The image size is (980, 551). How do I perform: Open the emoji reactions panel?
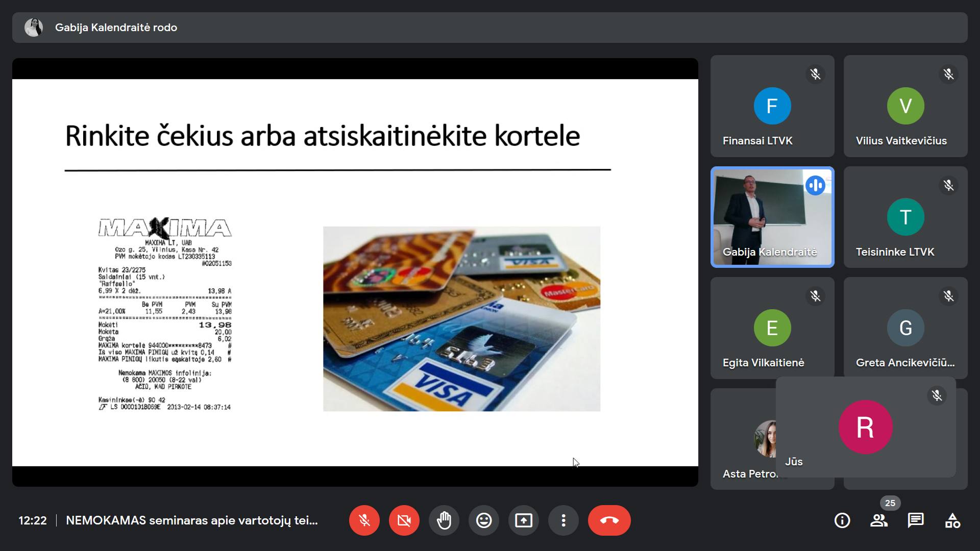[x=483, y=520]
